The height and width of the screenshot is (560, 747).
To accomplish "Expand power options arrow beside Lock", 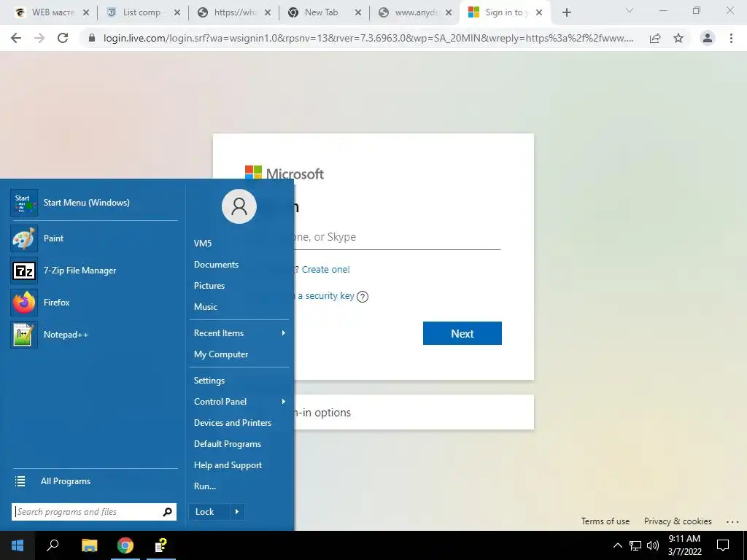I will (237, 512).
